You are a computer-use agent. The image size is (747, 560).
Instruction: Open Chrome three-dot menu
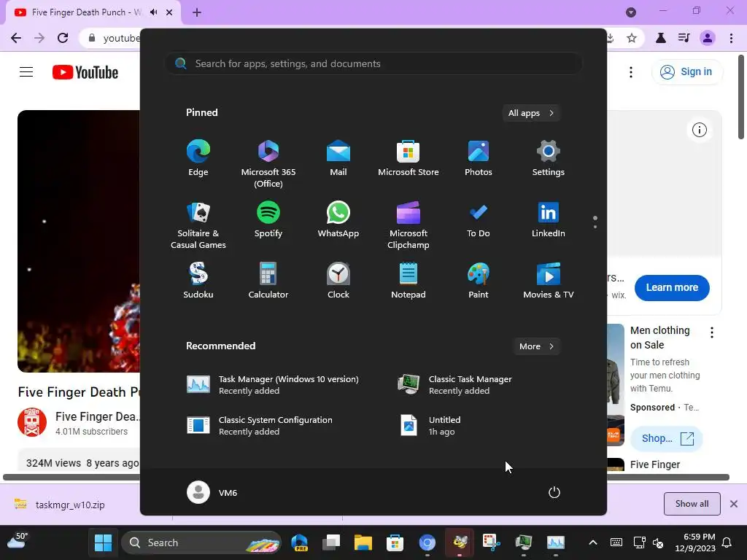(731, 38)
